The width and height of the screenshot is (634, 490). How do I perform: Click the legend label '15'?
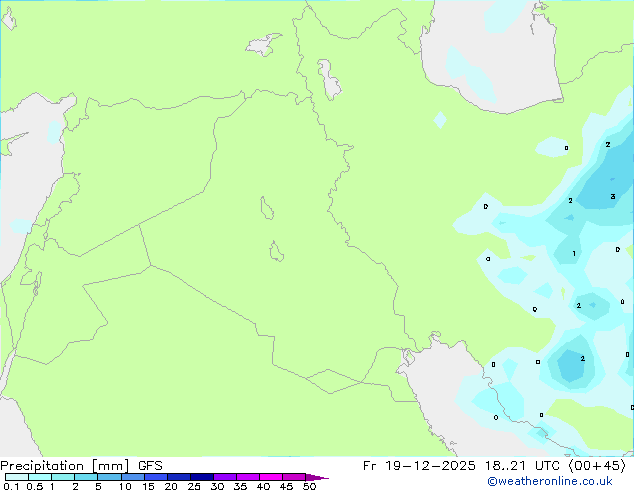148,486
